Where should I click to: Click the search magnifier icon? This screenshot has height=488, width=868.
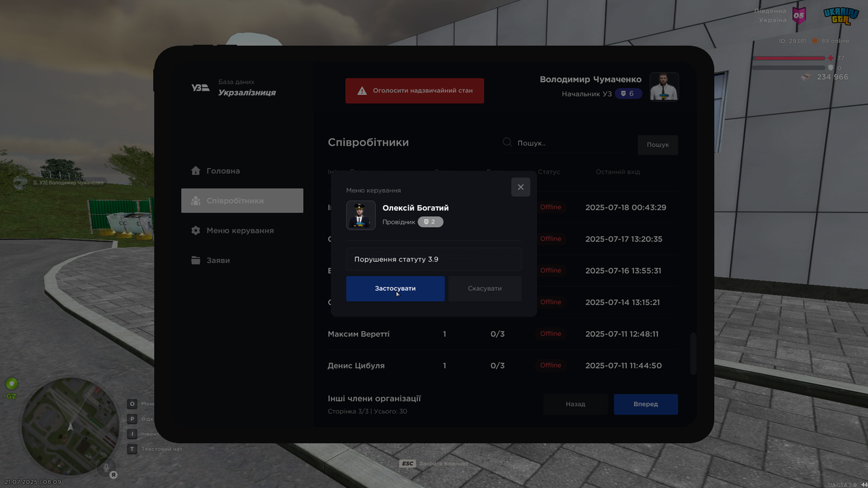tap(507, 142)
